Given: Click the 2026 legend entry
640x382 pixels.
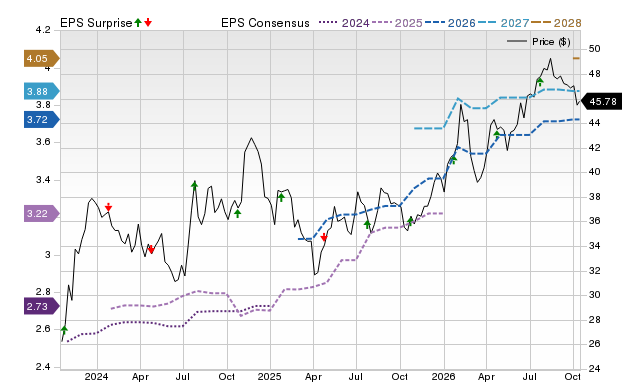Looking at the screenshot, I should click(x=450, y=23).
